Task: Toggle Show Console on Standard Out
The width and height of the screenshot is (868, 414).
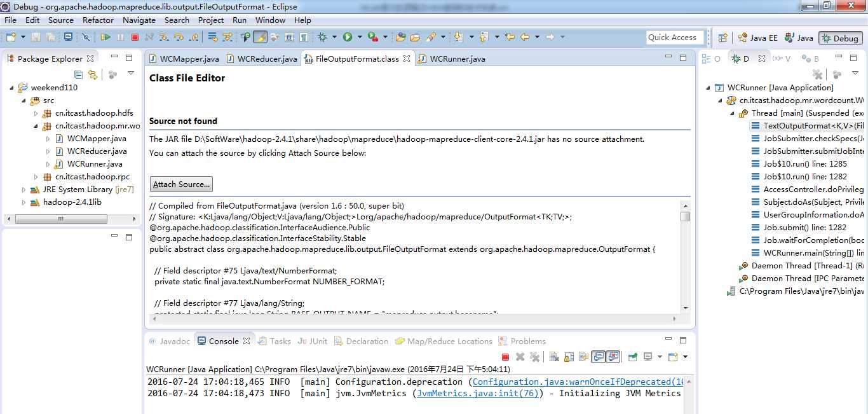Action: pyautogui.click(x=598, y=357)
